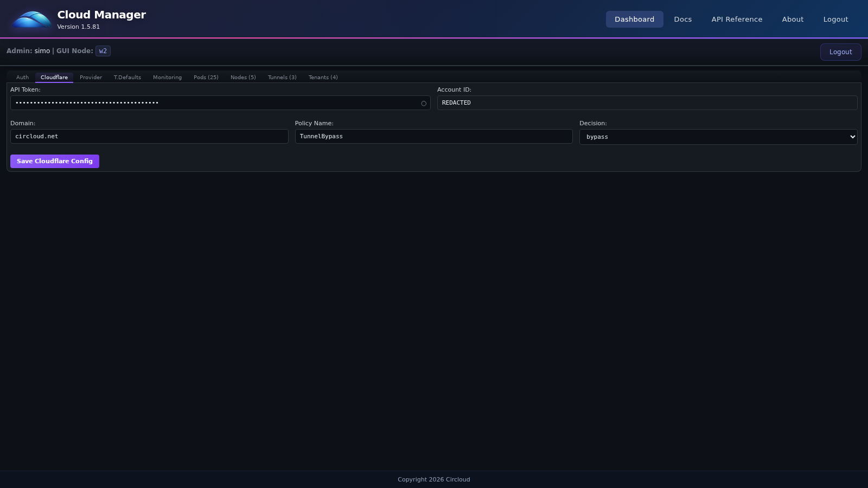Open the API Reference page
This screenshot has height=488, width=868.
tap(737, 19)
